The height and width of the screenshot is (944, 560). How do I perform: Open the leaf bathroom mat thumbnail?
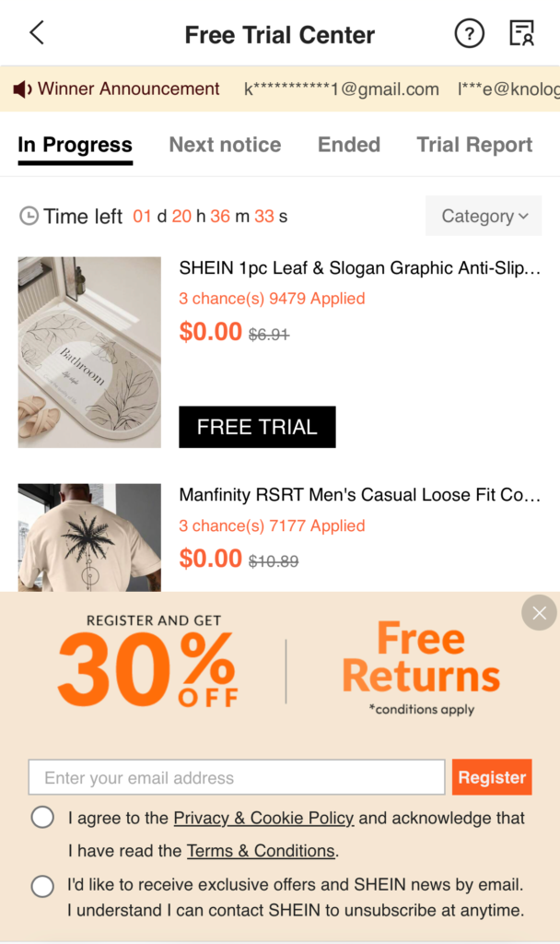tap(89, 352)
